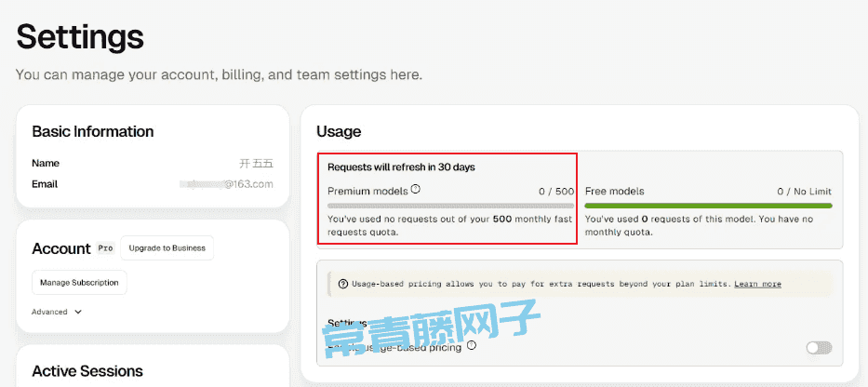The width and height of the screenshot is (868, 387).
Task: Open the Learn more link
Action: (x=757, y=284)
